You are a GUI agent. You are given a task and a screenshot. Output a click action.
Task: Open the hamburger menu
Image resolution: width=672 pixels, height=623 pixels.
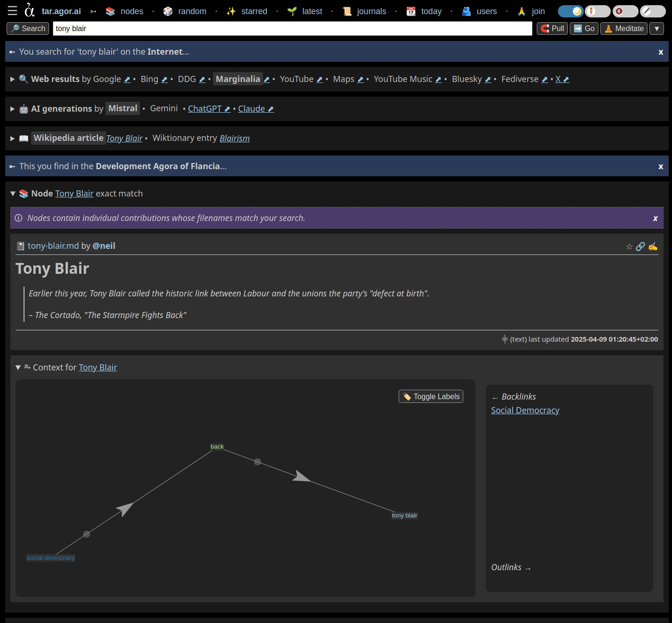(x=12, y=11)
